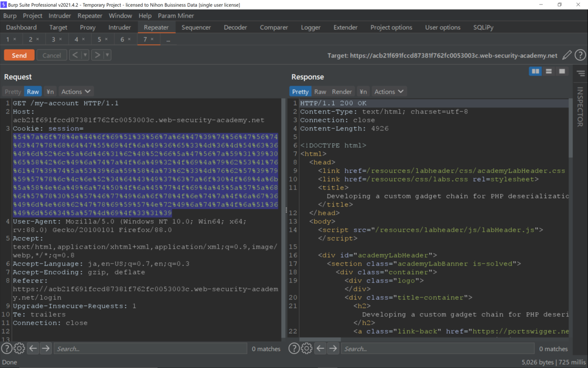Click the Cancel button
The image size is (588, 368).
[x=51, y=55]
